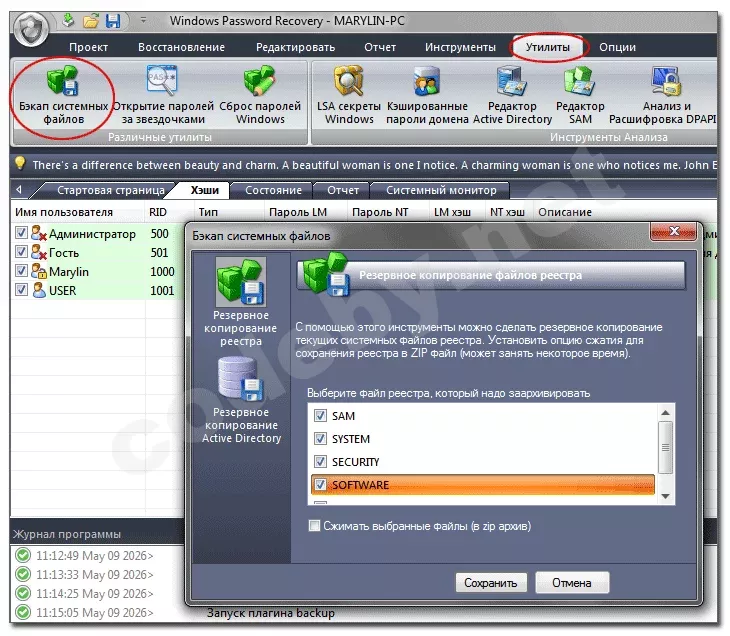Uncheck the Гость user checkbox
The width and height of the screenshot is (730, 636).
[x=21, y=251]
